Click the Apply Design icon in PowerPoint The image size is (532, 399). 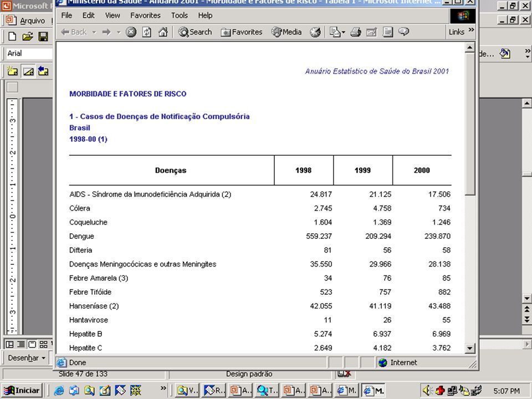[x=43, y=71]
